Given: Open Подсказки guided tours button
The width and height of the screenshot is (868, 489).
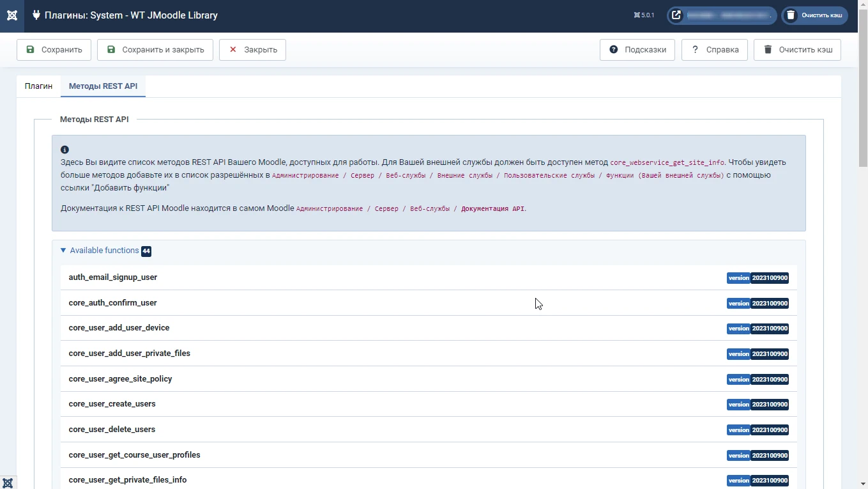Looking at the screenshot, I should [637, 50].
